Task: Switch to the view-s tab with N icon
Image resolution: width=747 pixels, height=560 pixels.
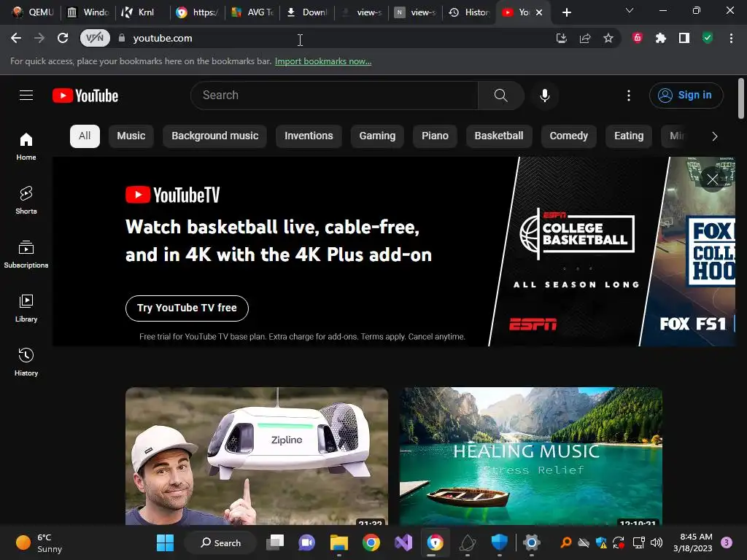Action: click(415, 12)
